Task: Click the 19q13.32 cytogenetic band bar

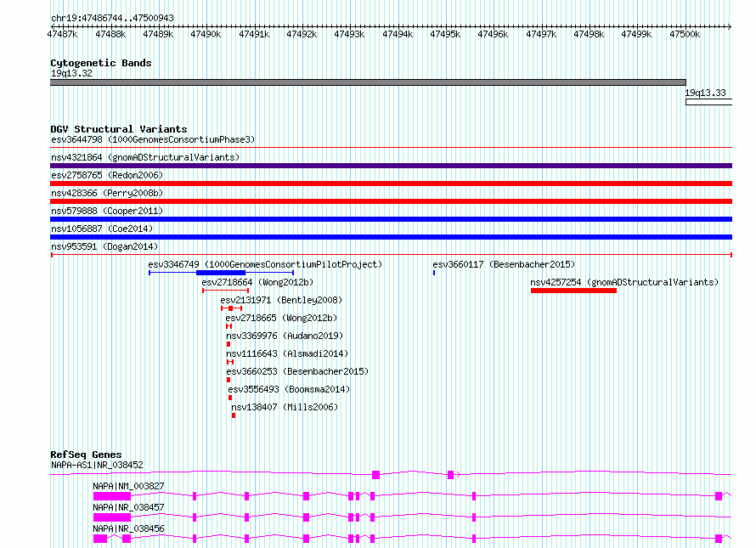Action: click(x=368, y=82)
